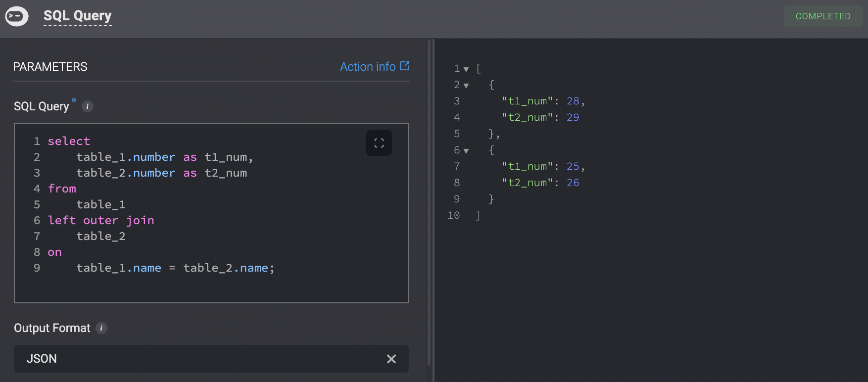
Task: Click the vertical panel divider scrollbar
Action: 429,203
